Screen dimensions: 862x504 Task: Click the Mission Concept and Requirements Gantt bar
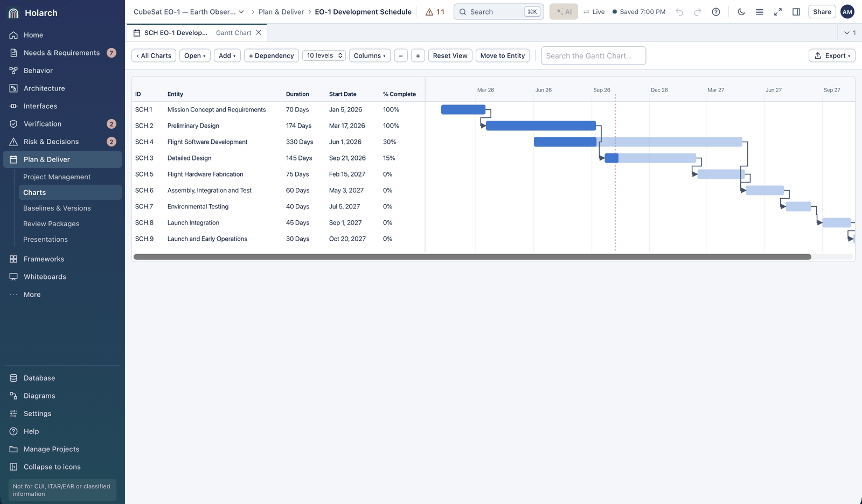463,110
